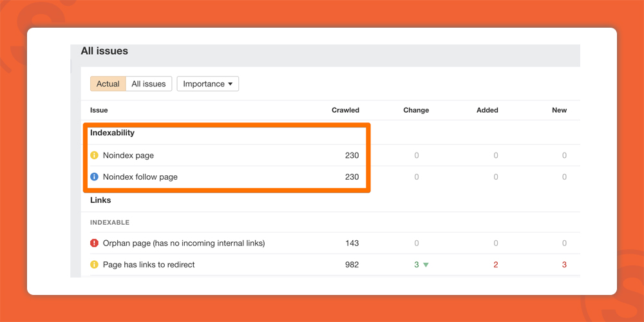644x322 pixels.
Task: Open the Noindex follow page issue
Action: [140, 177]
